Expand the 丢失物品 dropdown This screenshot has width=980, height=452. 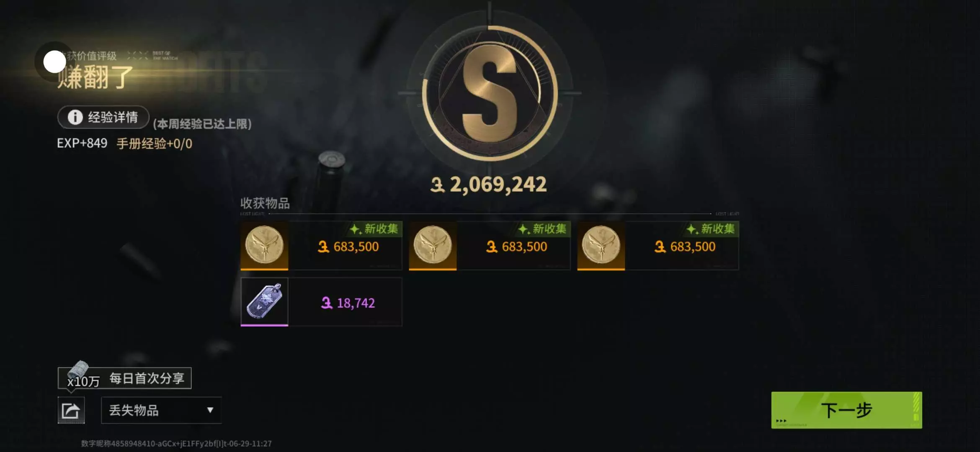tap(161, 410)
